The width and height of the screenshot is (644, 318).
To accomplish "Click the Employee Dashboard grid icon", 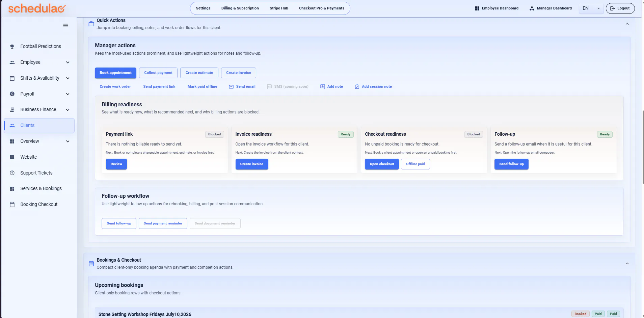I will 477,8.
